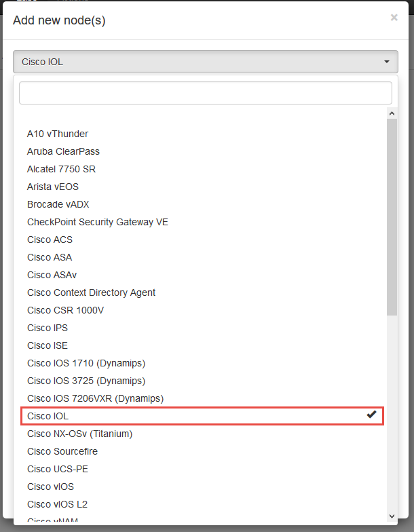Choose Cisco IOS 3725 (Dynamips)
This screenshot has height=532, width=414.
click(x=202, y=381)
